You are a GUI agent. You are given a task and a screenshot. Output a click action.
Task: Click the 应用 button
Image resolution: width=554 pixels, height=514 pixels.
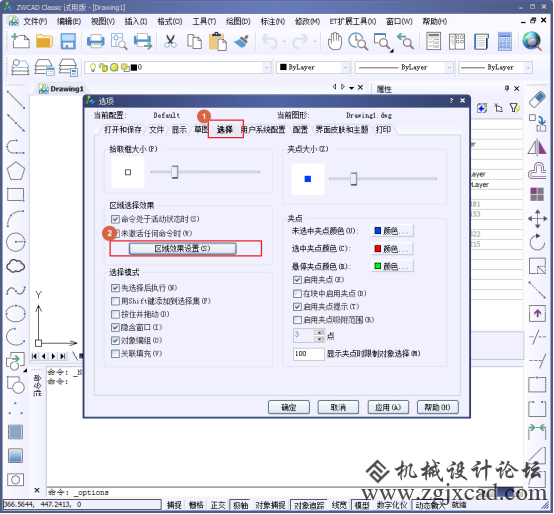[x=388, y=407]
